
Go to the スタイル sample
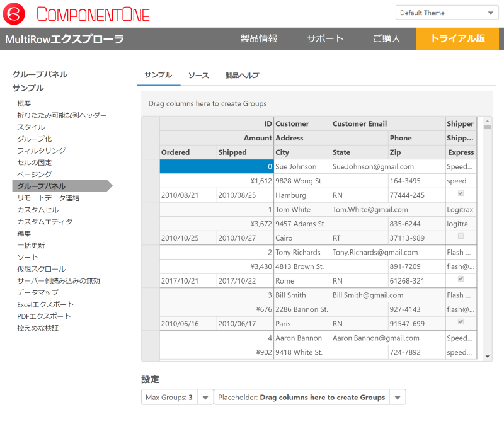[x=31, y=127]
